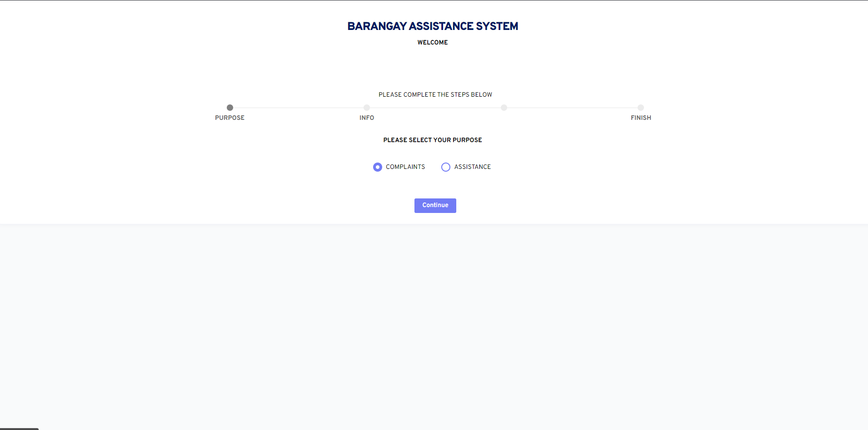Image resolution: width=868 pixels, height=430 pixels.
Task: Click the COMPLAINTS option label text
Action: click(405, 167)
